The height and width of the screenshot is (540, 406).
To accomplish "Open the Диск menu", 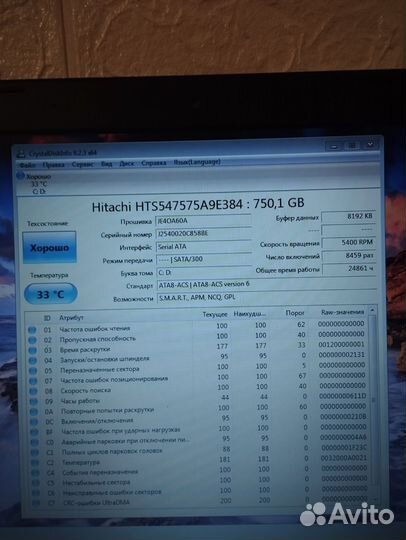I will tap(126, 164).
